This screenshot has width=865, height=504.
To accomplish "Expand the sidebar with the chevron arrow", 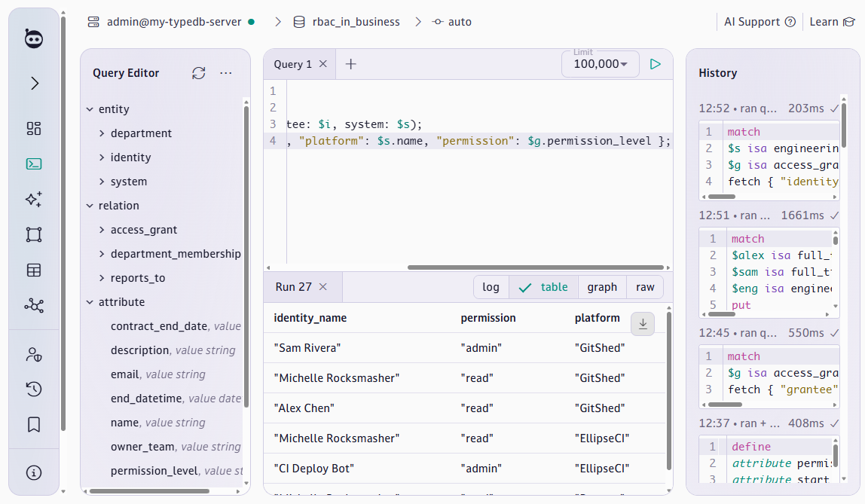I will click(x=34, y=84).
